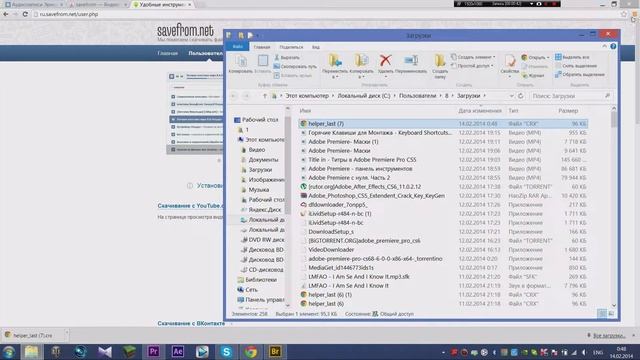This screenshot has height=360, width=640.
Task: Open the Explorer help question mark icon
Action: [613, 47]
